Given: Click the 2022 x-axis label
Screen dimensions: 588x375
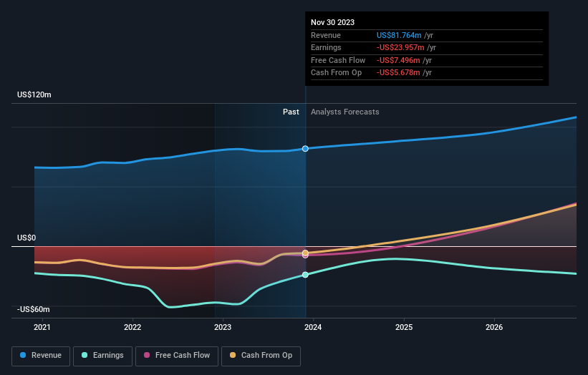Looking at the screenshot, I should (x=132, y=328).
